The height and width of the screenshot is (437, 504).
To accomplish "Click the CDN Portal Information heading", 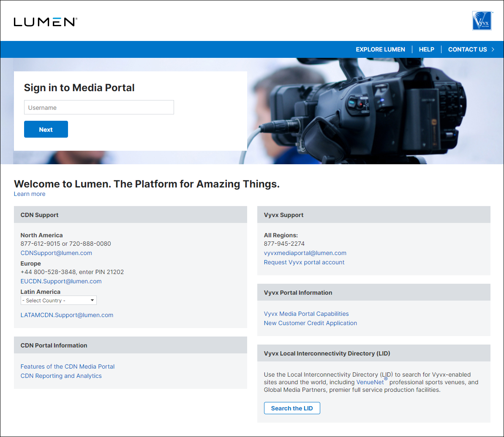I will [54, 345].
